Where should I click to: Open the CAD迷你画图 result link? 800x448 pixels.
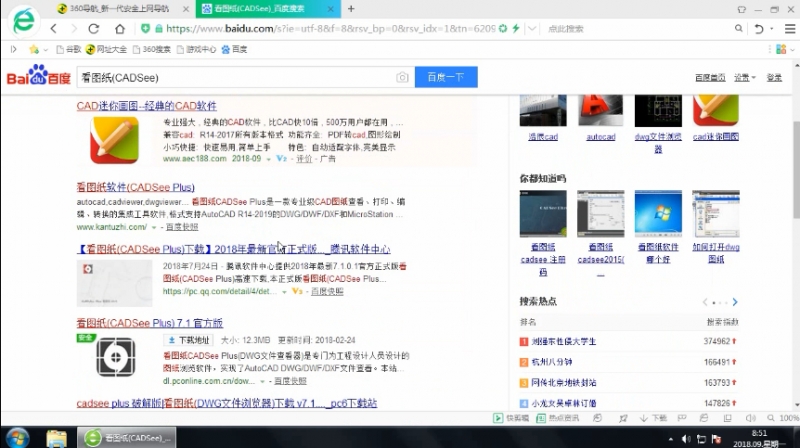(146, 106)
